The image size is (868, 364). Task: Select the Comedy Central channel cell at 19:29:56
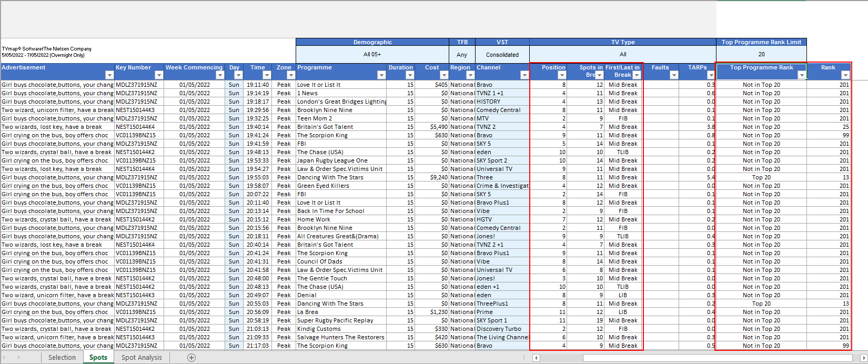click(x=502, y=110)
